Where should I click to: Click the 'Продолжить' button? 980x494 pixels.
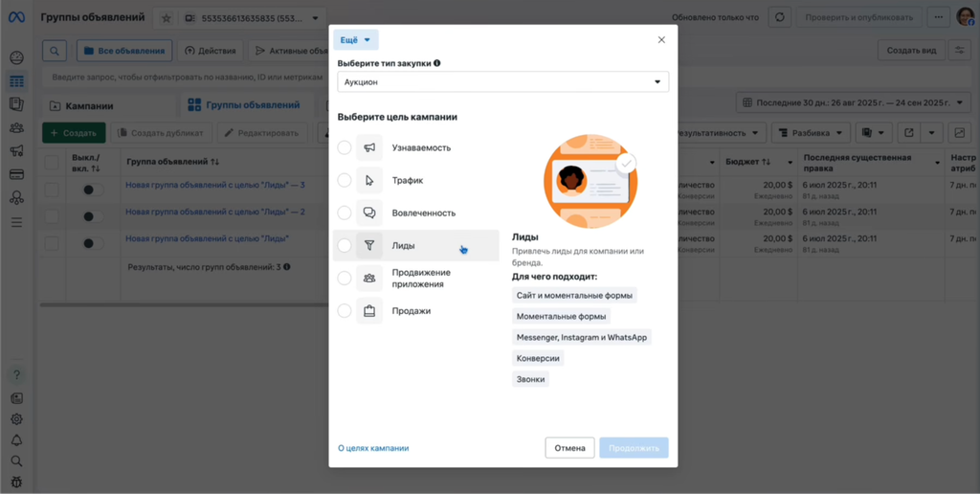tap(634, 448)
